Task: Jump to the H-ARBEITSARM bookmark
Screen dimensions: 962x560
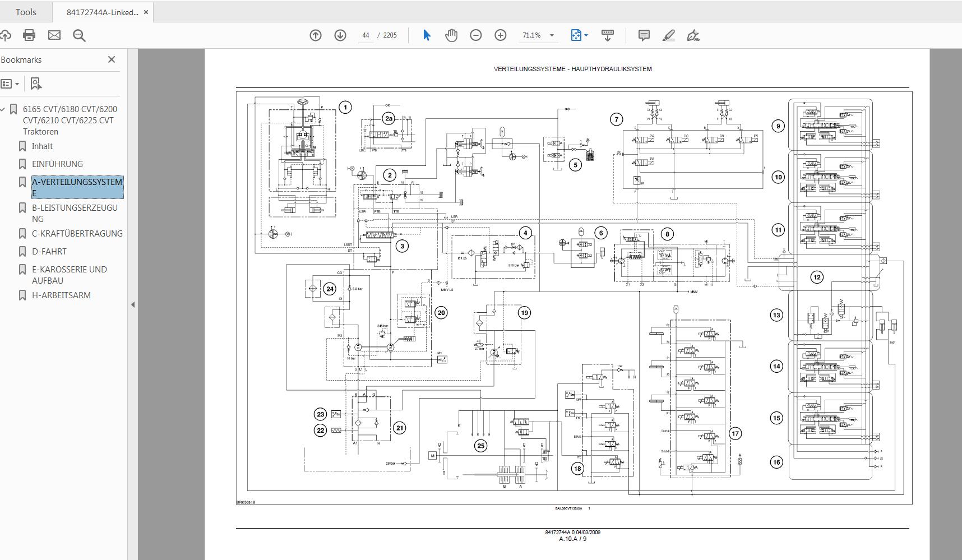Action: [61, 295]
